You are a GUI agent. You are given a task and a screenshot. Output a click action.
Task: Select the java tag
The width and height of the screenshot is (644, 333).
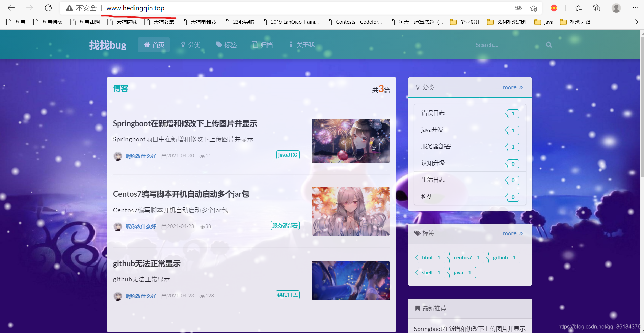point(461,272)
